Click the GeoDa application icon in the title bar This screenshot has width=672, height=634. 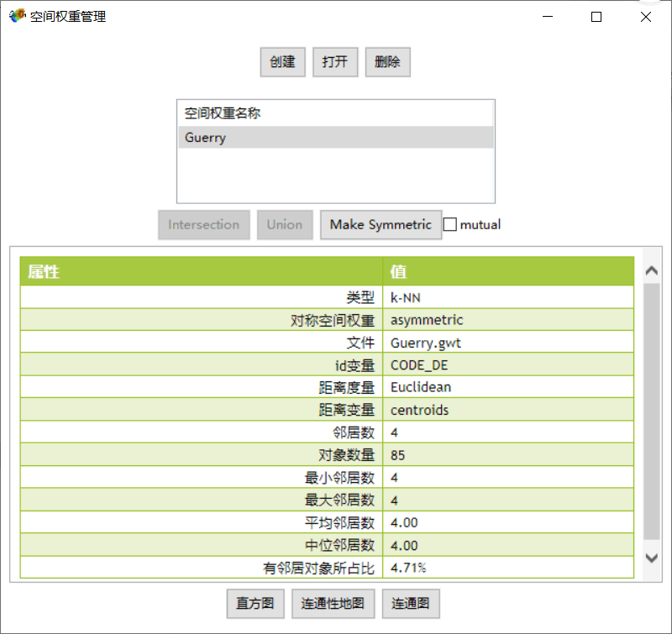16,15
